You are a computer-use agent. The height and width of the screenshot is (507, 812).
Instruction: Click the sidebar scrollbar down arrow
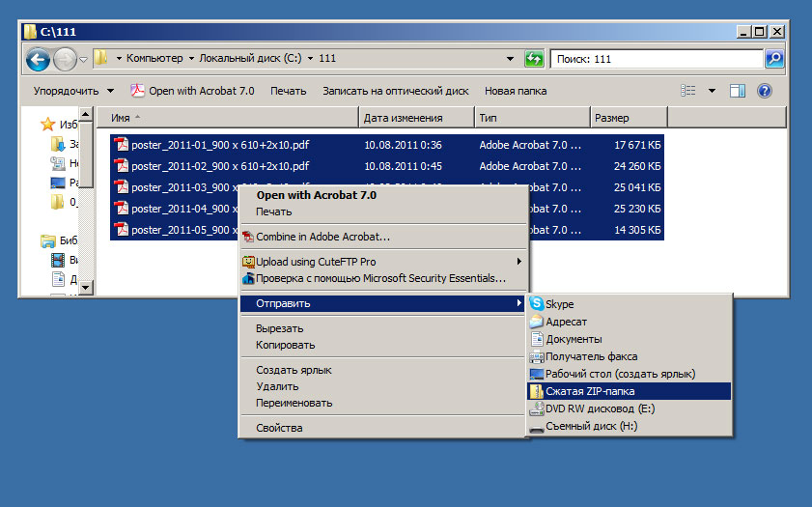coord(86,287)
